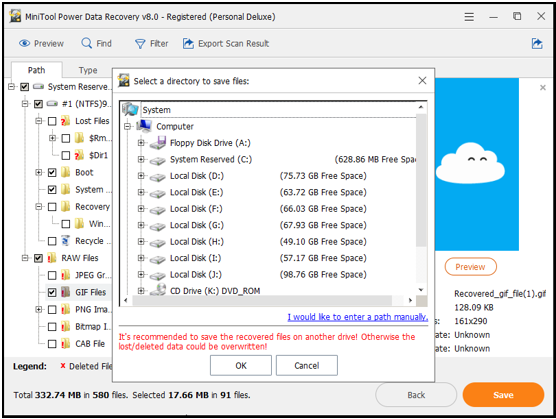Select the Bitmap I... tree item

click(x=93, y=326)
